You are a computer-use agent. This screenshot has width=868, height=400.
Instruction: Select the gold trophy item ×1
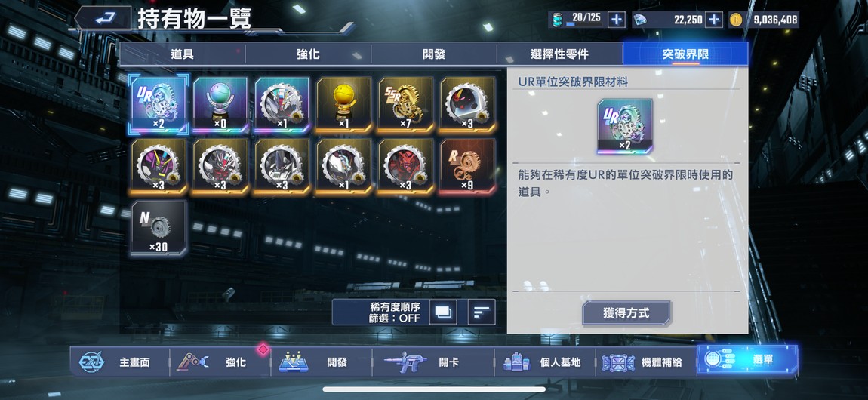pyautogui.click(x=343, y=105)
